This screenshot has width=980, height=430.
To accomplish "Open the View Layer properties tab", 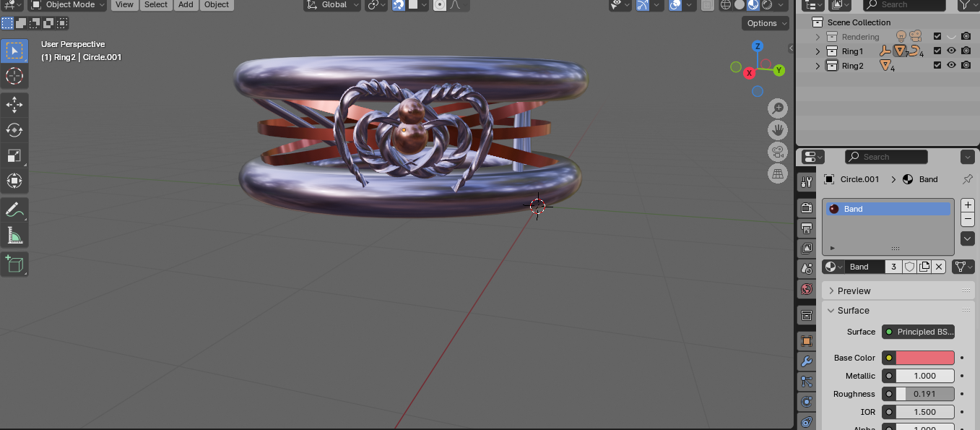I will (807, 249).
